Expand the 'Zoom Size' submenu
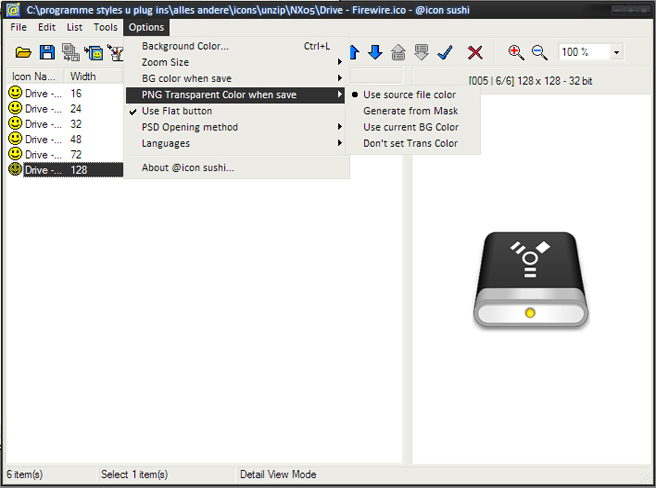 pos(235,62)
